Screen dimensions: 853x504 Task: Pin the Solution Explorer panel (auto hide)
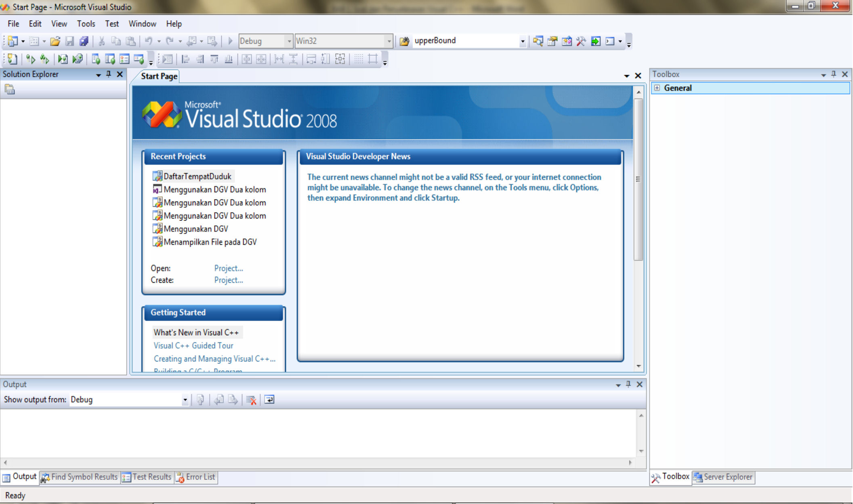click(108, 74)
